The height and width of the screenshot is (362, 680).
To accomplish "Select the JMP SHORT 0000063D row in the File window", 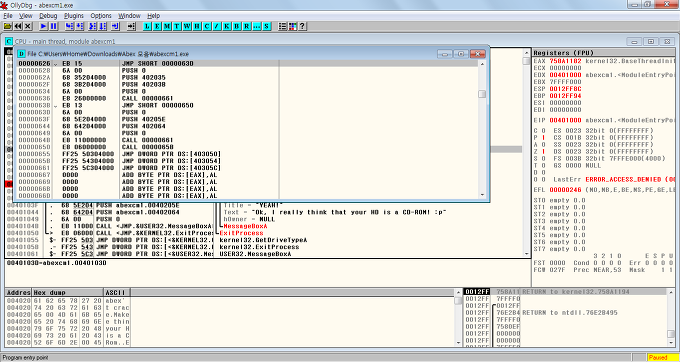I will [x=247, y=64].
